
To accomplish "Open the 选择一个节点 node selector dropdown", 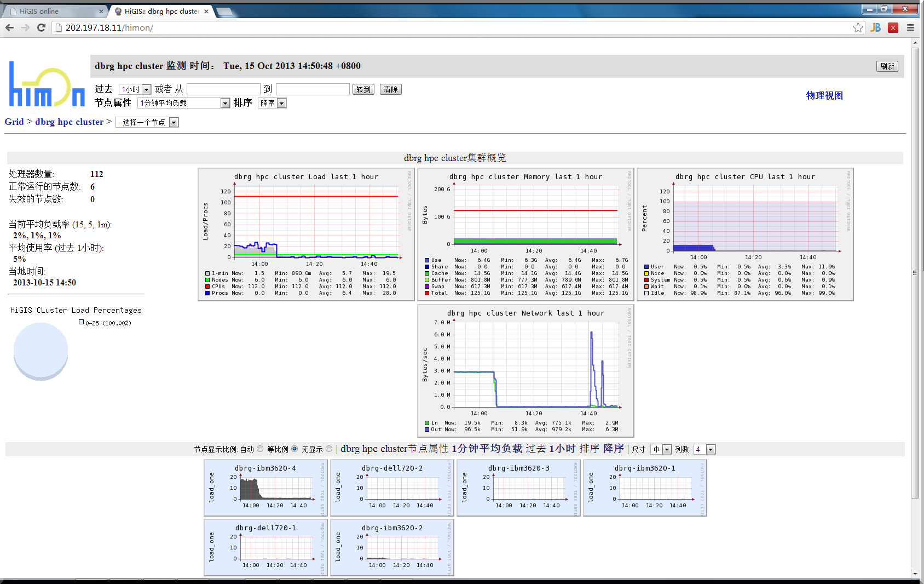I will [147, 122].
